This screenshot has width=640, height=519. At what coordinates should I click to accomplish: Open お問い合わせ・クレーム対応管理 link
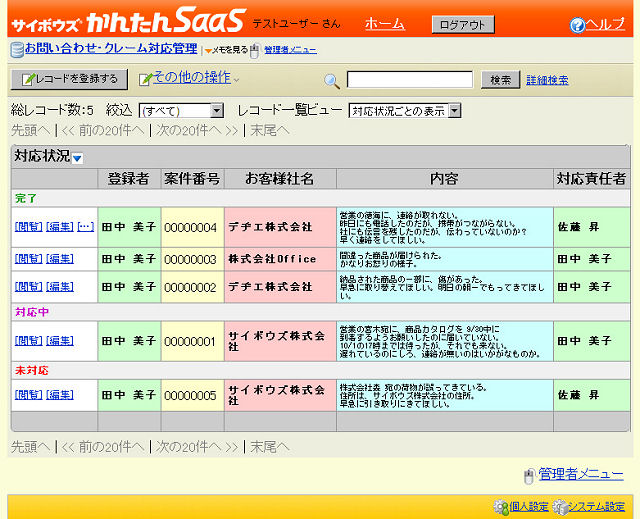111,49
